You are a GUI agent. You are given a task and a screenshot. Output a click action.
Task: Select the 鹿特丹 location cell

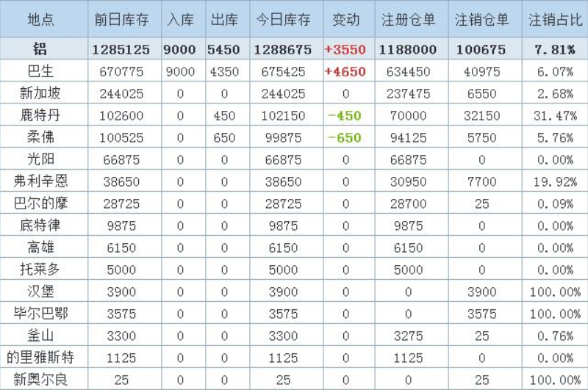pyautogui.click(x=41, y=116)
